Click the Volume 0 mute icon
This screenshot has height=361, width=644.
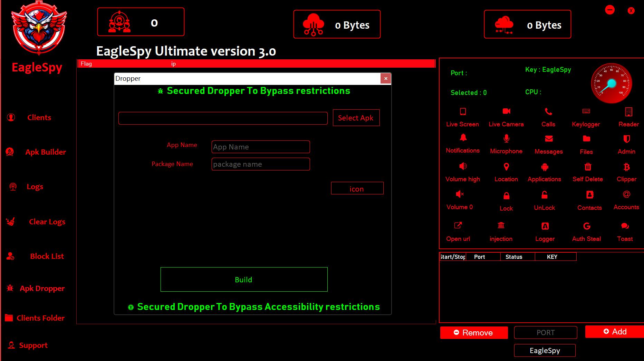460,194
